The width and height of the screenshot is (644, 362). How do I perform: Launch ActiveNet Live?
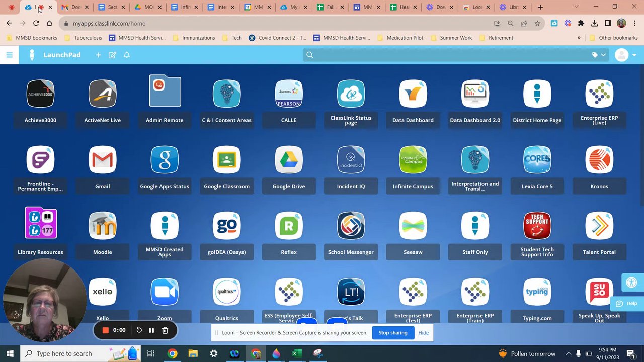pyautogui.click(x=103, y=94)
